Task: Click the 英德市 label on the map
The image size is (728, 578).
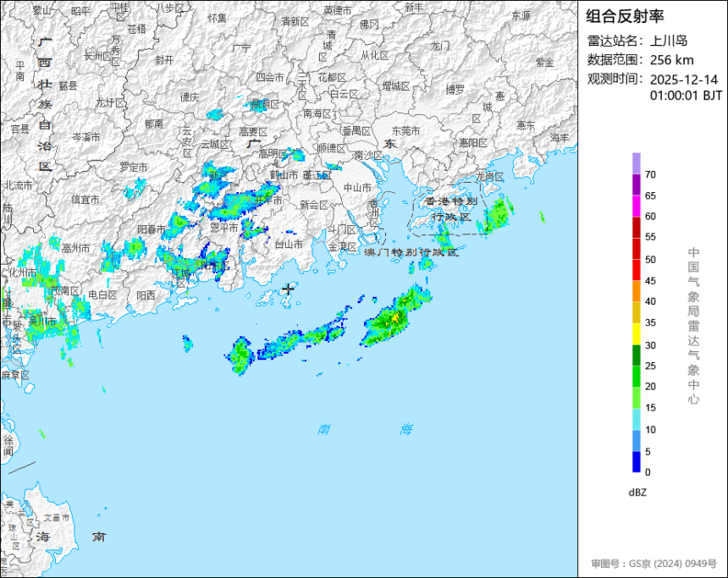Action: click(x=338, y=10)
